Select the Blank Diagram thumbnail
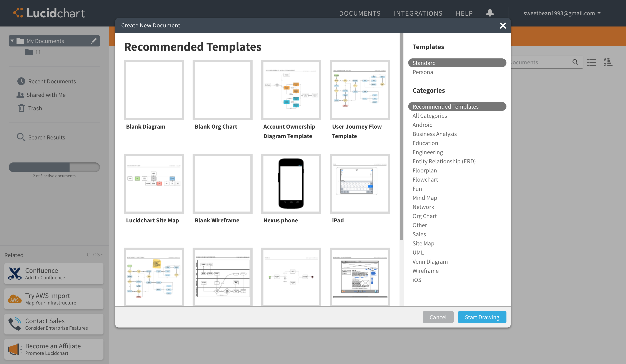Image resolution: width=626 pixels, height=364 pixels. pos(154,90)
